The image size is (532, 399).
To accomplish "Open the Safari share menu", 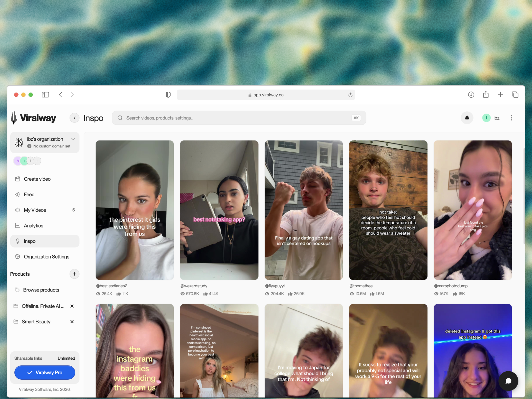I will (x=486, y=95).
